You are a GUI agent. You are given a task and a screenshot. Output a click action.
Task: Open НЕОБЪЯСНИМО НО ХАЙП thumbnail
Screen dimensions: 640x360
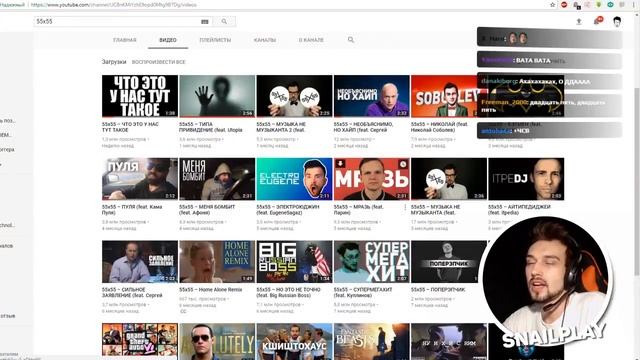tap(371, 96)
